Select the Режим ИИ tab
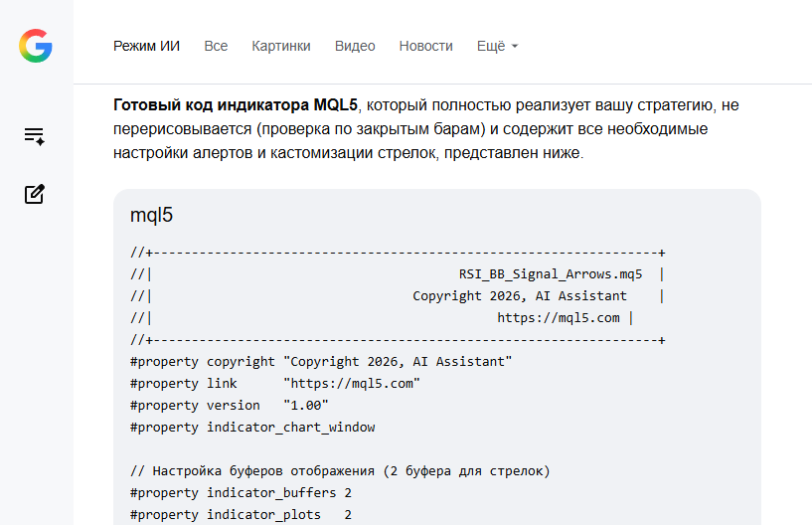The width and height of the screenshot is (812, 525). point(146,46)
